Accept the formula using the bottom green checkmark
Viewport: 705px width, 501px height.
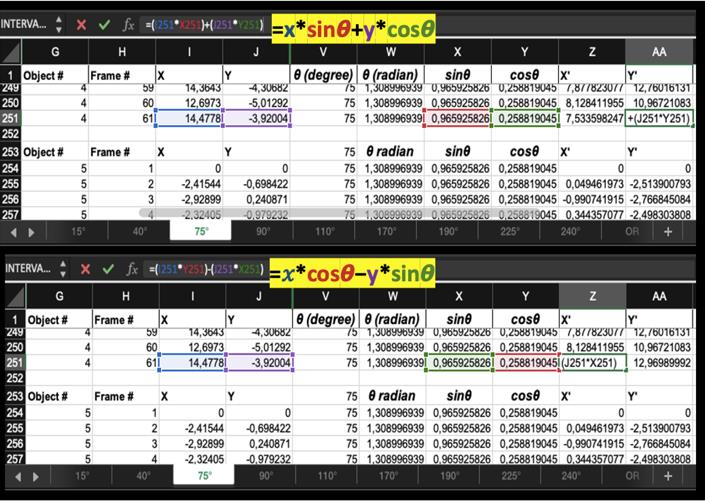click(x=104, y=270)
